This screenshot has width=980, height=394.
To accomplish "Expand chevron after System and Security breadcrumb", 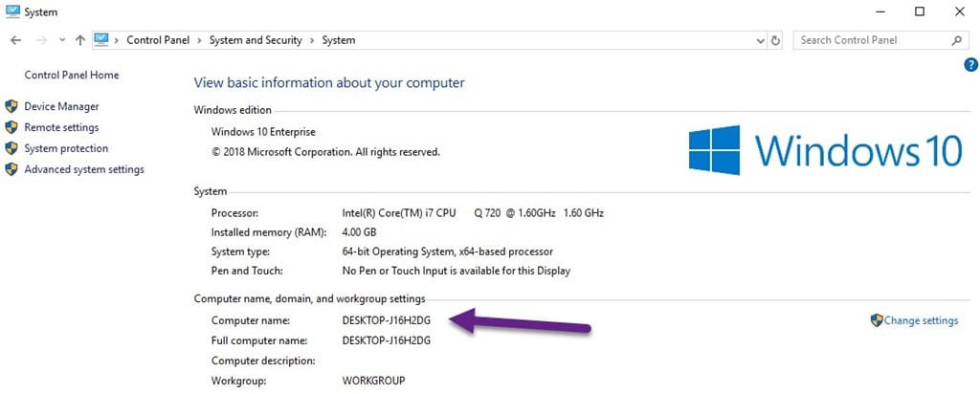I will pos(312,40).
